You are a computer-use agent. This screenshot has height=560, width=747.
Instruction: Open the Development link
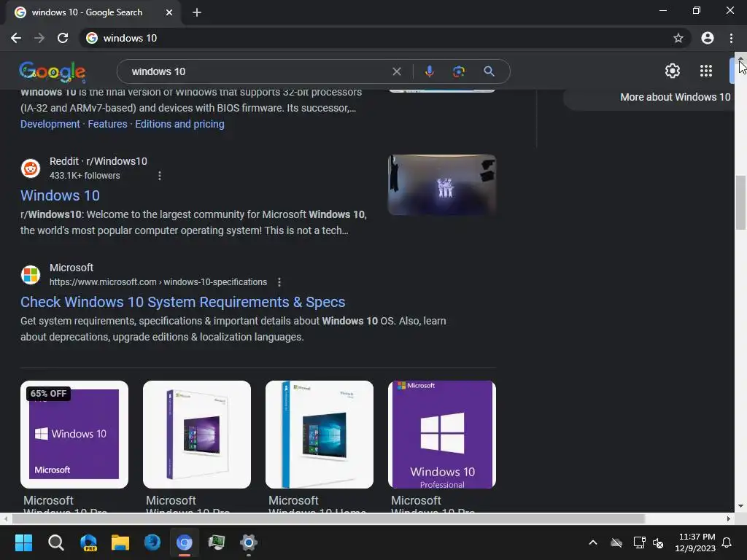50,124
